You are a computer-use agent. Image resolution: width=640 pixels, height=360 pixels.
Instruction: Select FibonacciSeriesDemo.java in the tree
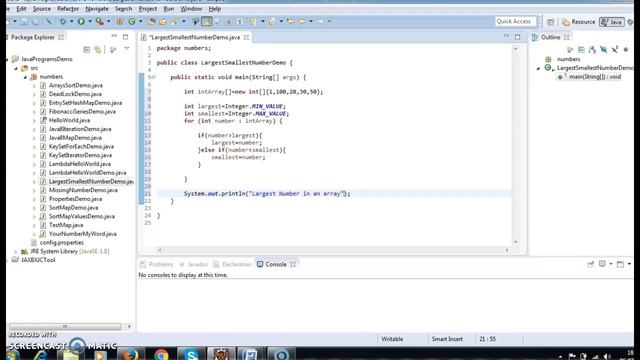point(82,111)
